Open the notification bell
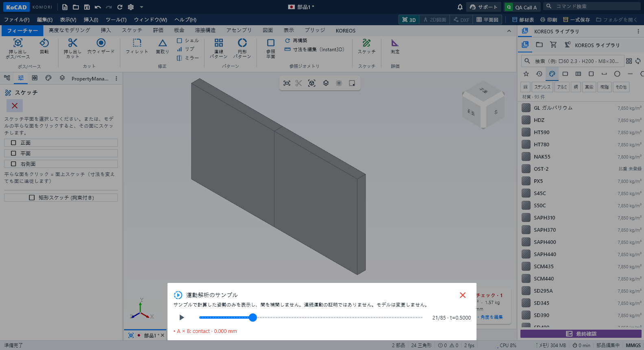Image resolution: width=644 pixels, height=350 pixels. click(x=460, y=7)
